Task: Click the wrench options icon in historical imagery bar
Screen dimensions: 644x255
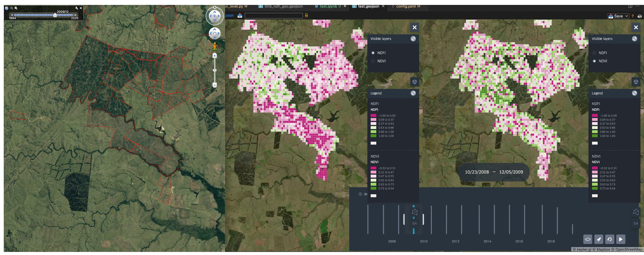Action: pos(76,8)
